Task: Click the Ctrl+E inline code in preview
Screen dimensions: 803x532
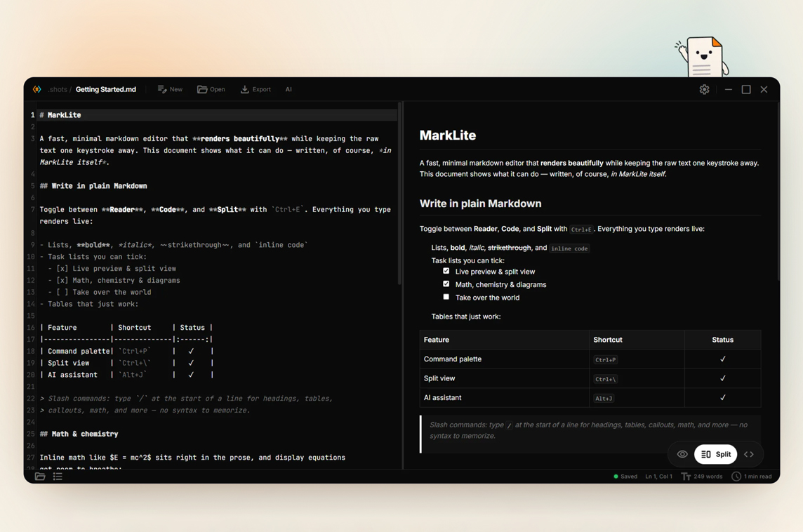Action: click(x=581, y=230)
